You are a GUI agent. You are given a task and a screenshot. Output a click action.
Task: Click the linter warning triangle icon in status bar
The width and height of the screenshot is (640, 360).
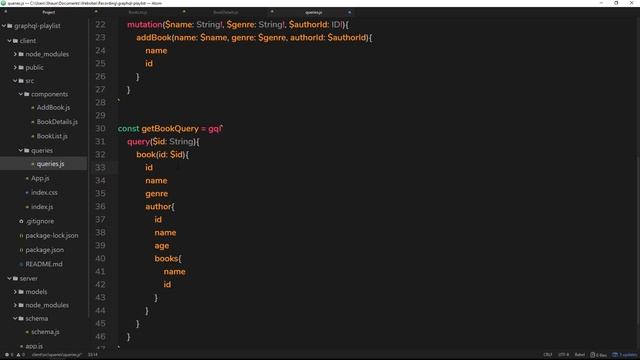click(x=18, y=355)
